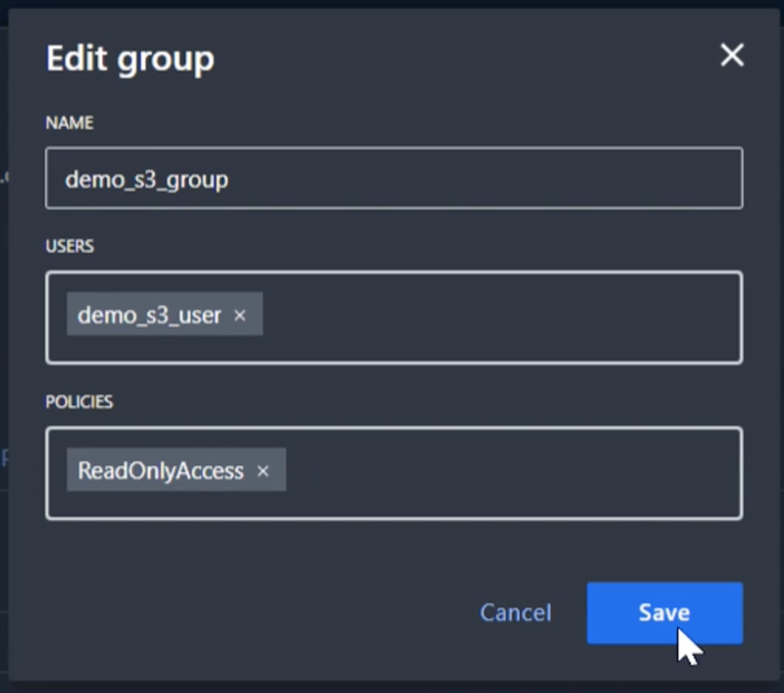784x693 pixels.
Task: Close the Edit group dialog
Action: tap(732, 55)
